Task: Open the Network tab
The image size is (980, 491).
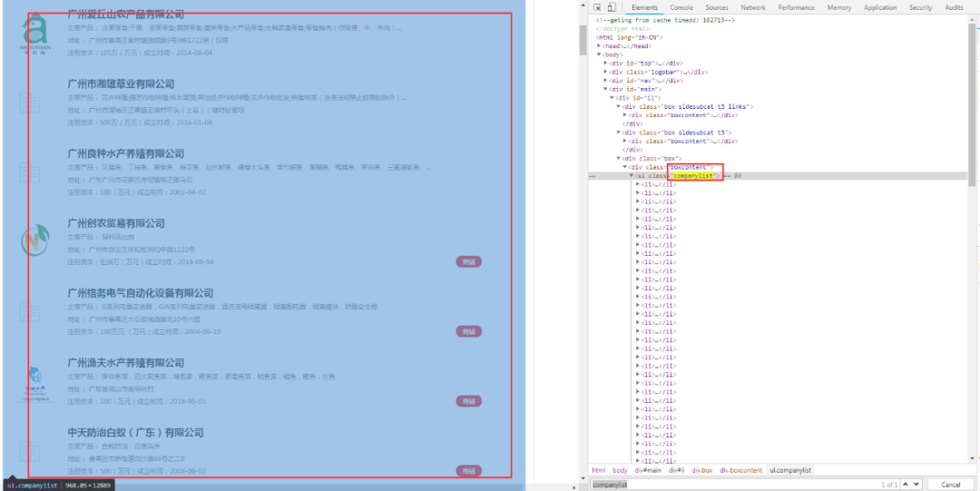Action: (753, 7)
